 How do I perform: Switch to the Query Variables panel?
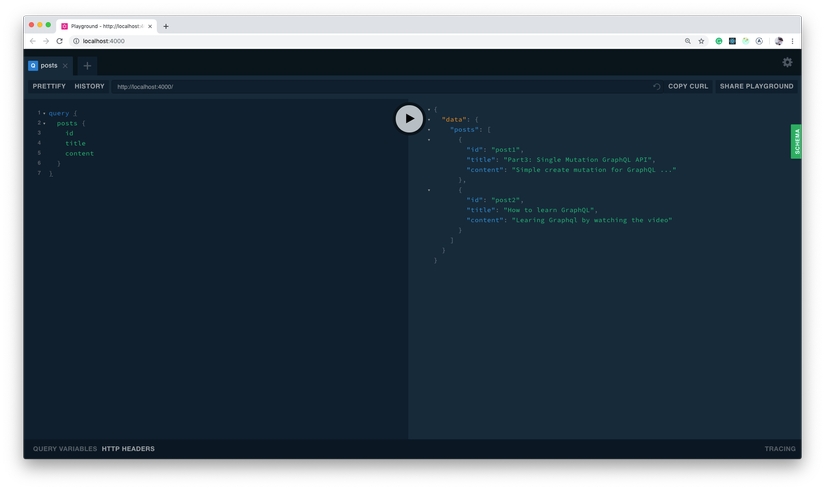click(65, 449)
